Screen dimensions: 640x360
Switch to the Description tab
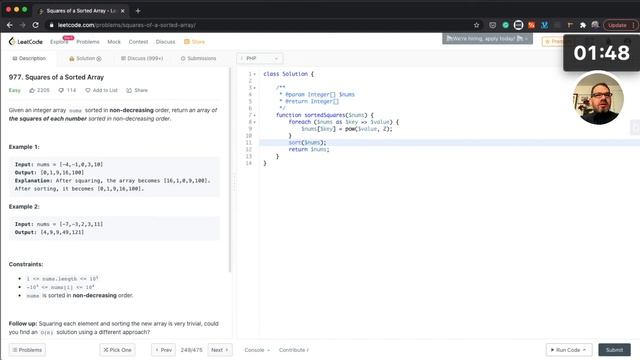(x=29, y=58)
